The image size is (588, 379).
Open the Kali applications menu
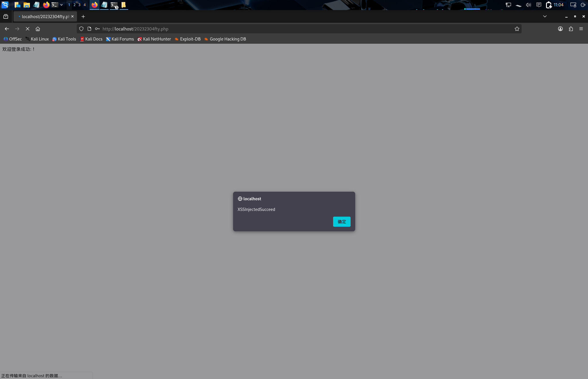point(5,5)
